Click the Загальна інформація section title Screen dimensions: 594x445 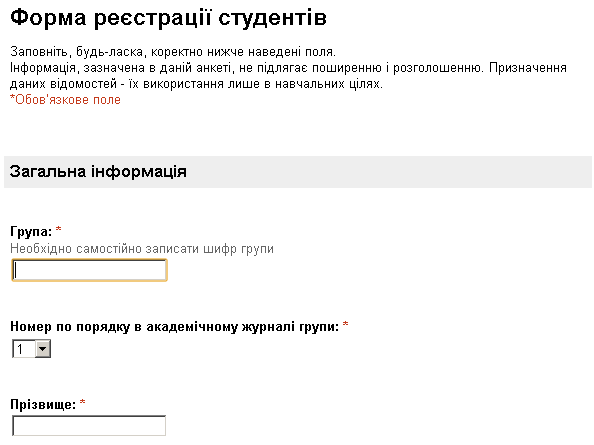point(98,172)
